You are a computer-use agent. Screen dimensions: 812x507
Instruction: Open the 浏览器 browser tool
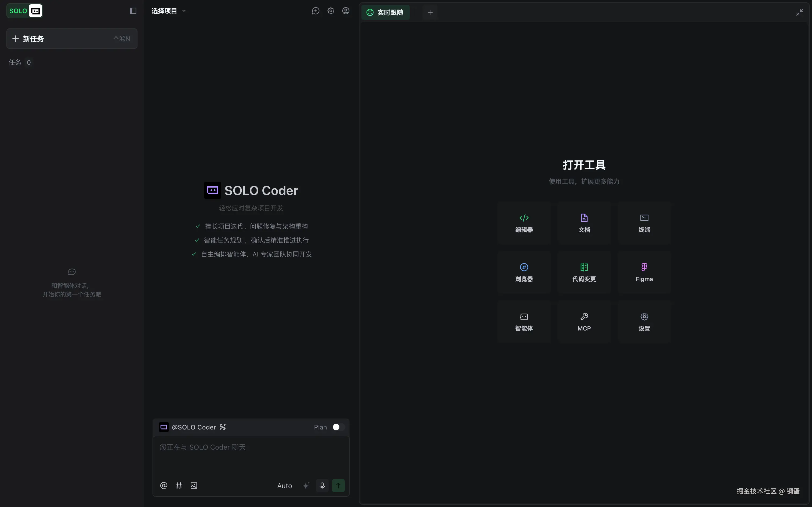pos(524,273)
